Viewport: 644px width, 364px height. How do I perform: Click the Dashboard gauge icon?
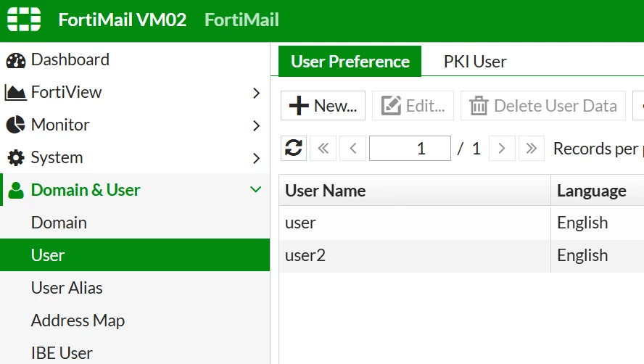16,60
